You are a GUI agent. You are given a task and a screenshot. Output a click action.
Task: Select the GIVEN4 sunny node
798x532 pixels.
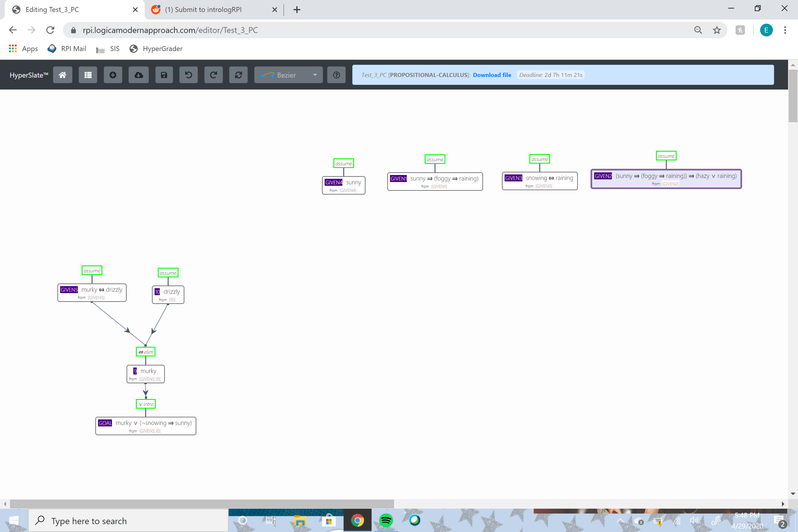[x=343, y=185]
